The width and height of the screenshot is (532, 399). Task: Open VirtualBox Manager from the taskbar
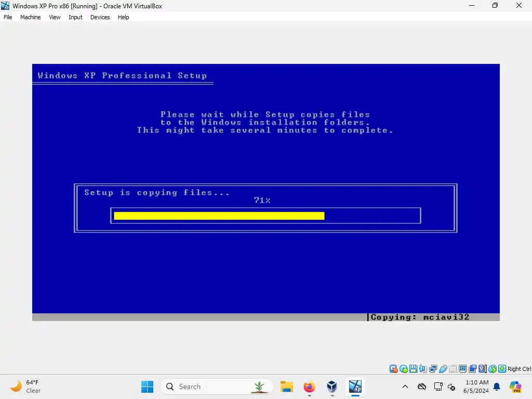[332, 387]
